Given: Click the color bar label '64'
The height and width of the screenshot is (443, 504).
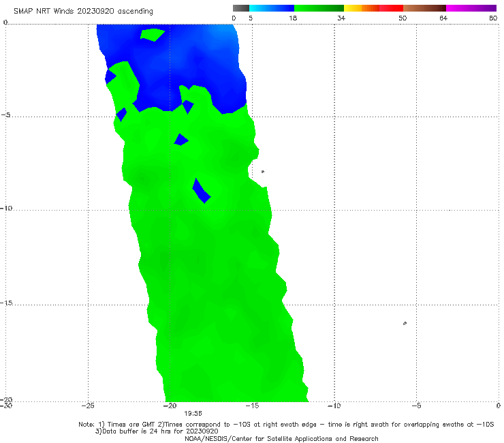Looking at the screenshot, I should click(443, 18).
